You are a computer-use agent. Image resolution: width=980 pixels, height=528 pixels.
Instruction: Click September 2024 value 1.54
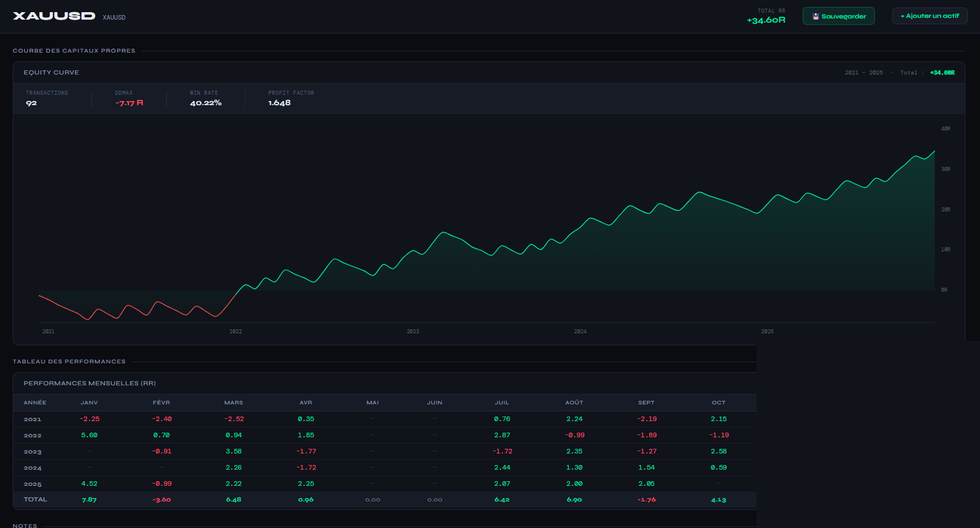[x=647, y=467]
